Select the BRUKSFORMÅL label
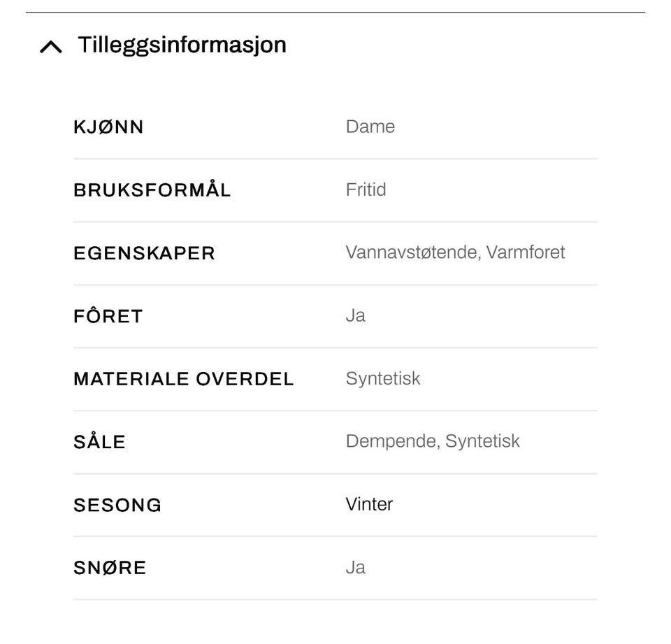 click(x=152, y=189)
